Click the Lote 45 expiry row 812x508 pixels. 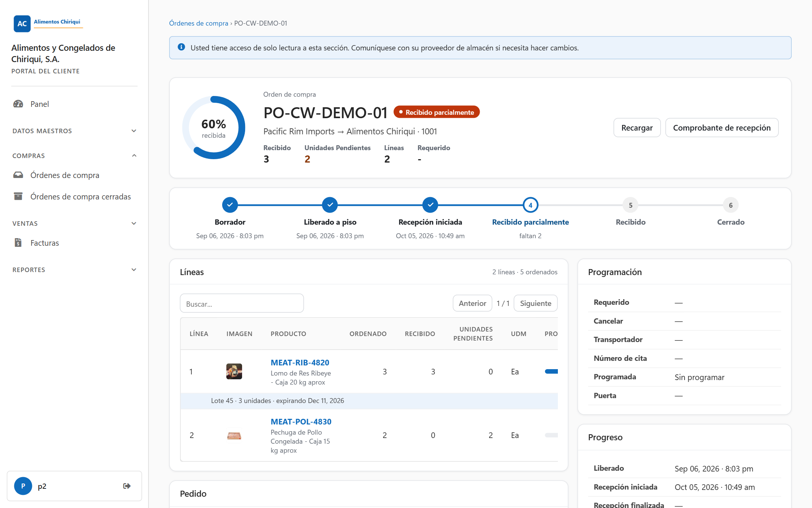click(369, 401)
